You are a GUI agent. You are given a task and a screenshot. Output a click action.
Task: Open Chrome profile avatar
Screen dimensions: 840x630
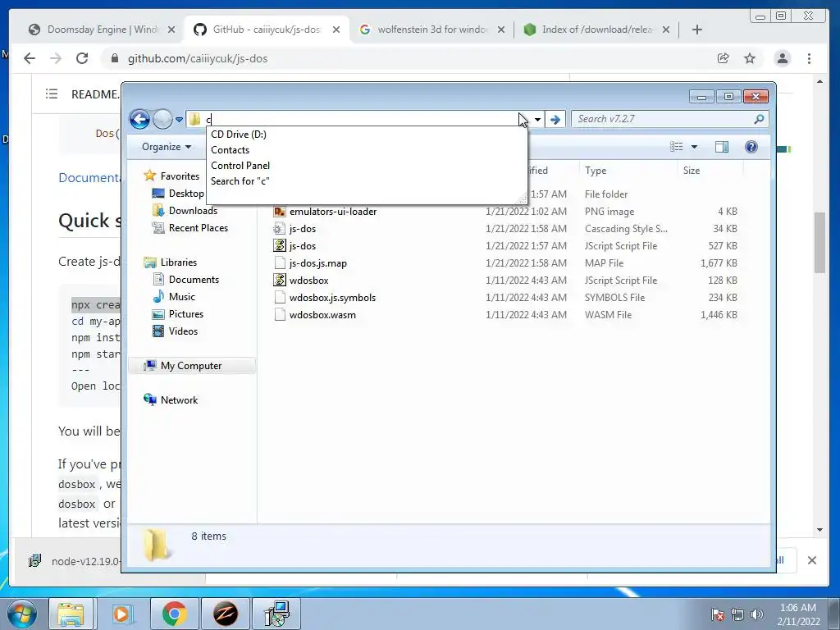782,58
